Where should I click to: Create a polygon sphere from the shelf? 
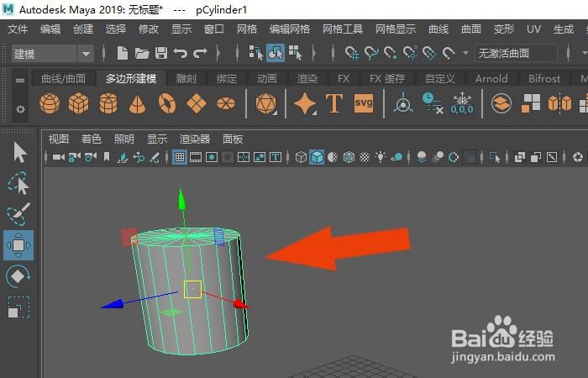[50, 102]
